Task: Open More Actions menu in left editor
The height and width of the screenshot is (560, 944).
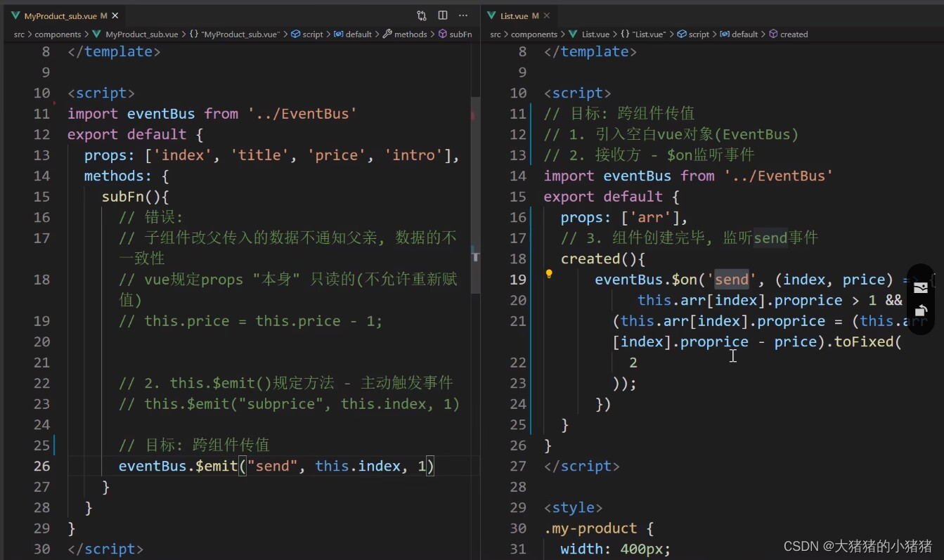Action: 463,15
